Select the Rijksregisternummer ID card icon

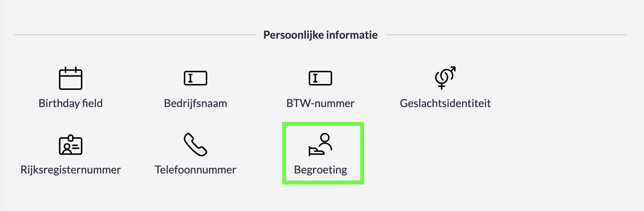click(71, 145)
